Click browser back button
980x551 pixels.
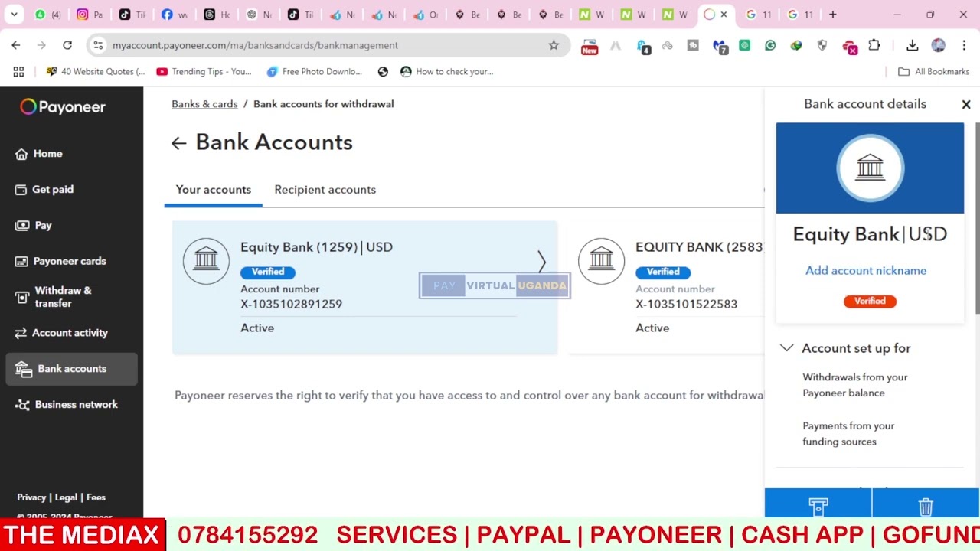pos(16,45)
